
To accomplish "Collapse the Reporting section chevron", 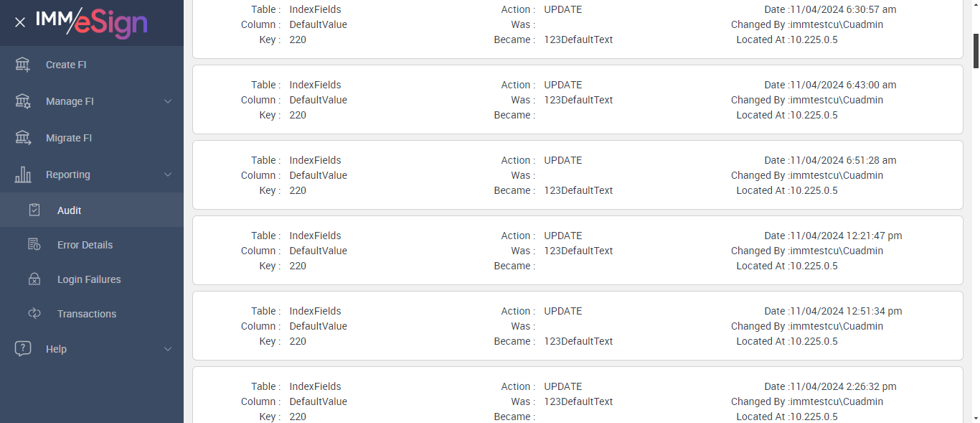I will (168, 175).
